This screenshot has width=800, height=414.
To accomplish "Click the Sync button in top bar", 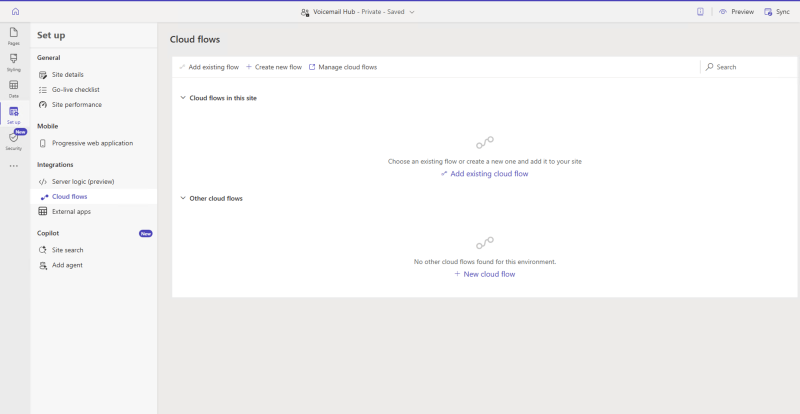I will 776,11.
